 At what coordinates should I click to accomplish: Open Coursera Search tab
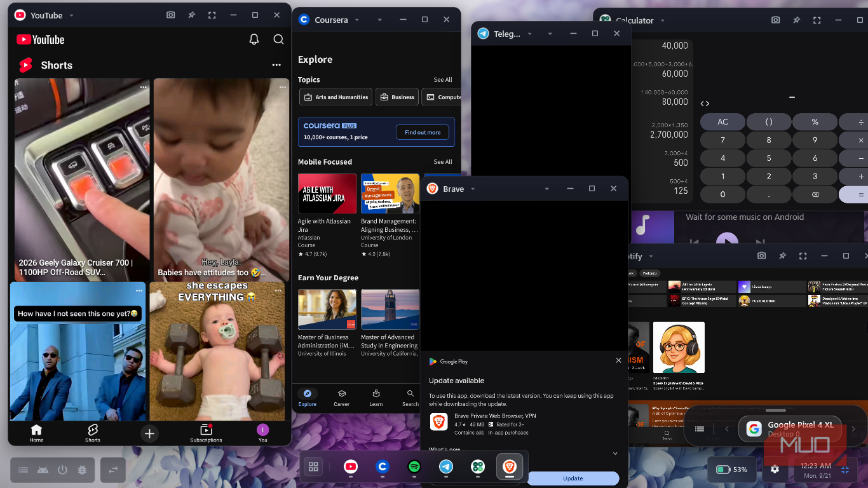pos(410,398)
